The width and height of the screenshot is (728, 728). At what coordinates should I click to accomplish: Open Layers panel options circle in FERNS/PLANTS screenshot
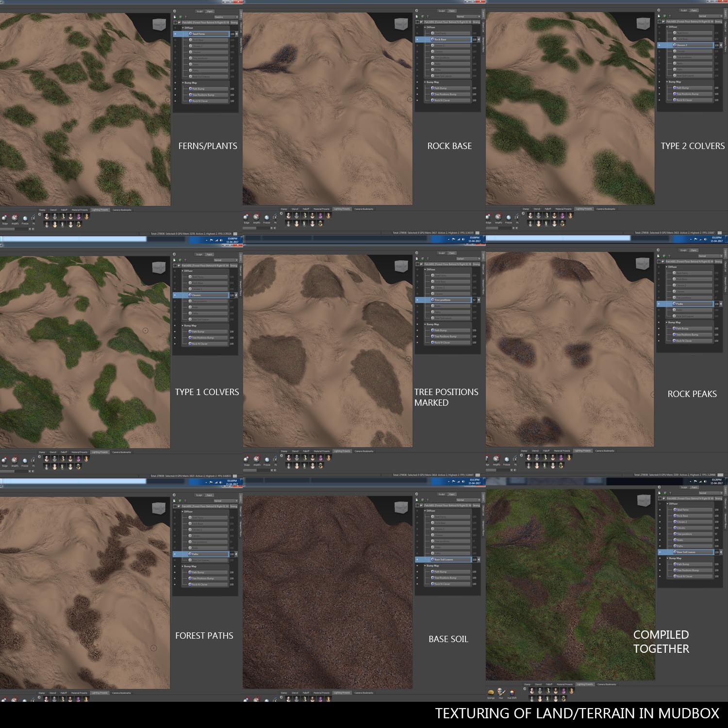175,11
